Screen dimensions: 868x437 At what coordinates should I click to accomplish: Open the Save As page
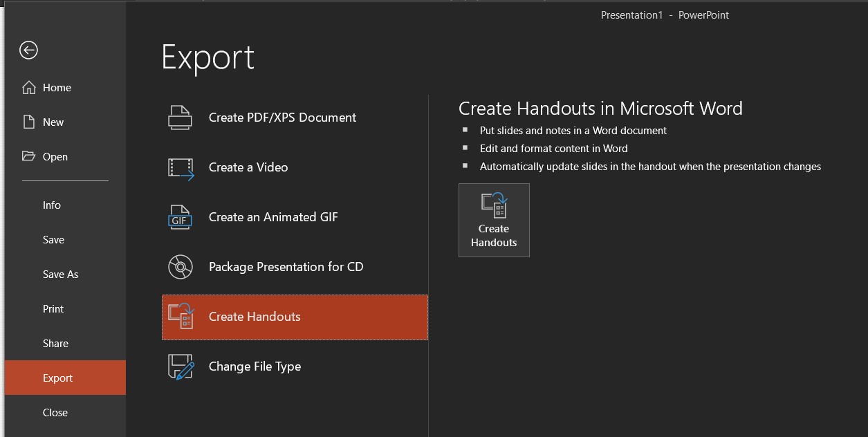61,275
